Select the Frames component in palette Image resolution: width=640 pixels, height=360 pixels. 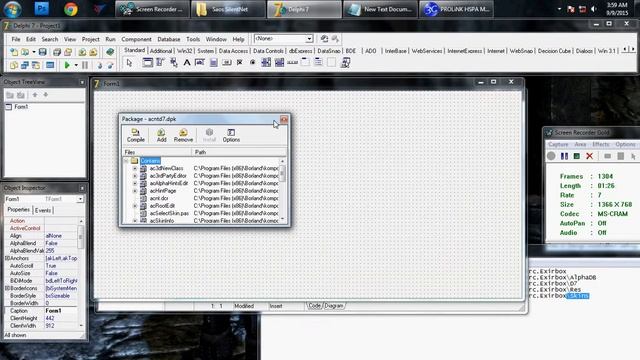[147, 62]
